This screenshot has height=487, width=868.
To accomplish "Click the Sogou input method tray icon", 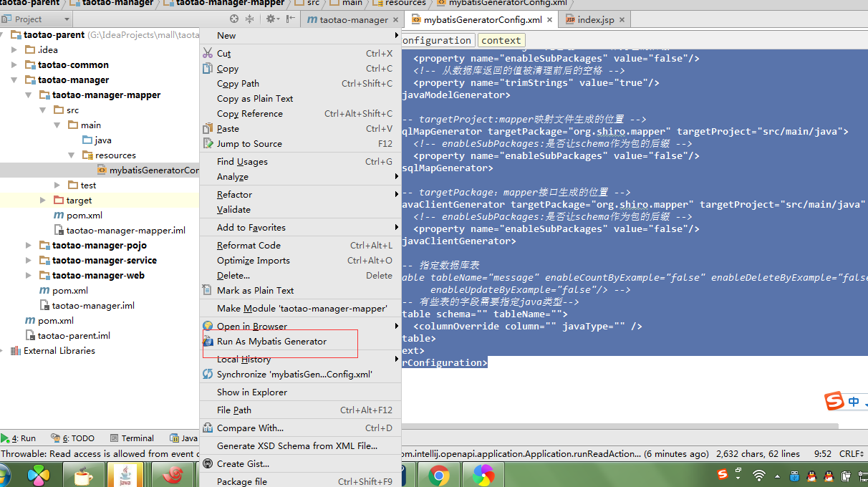I will [723, 475].
